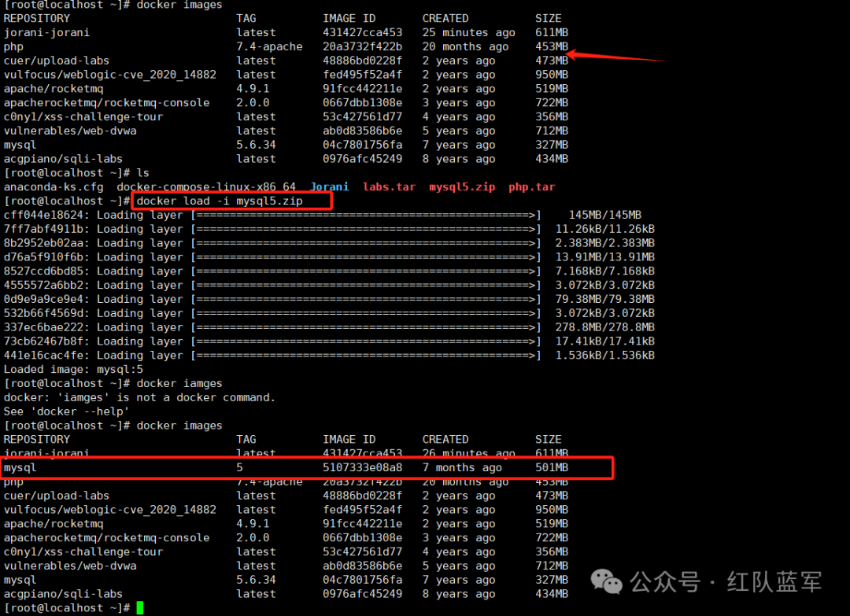Click layer ID '337ec6bae222'
This screenshot has width=850, height=616.
point(43,328)
